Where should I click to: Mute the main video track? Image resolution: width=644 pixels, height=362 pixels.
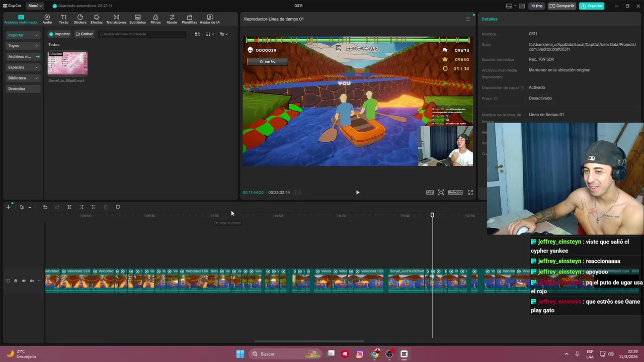tap(32, 281)
